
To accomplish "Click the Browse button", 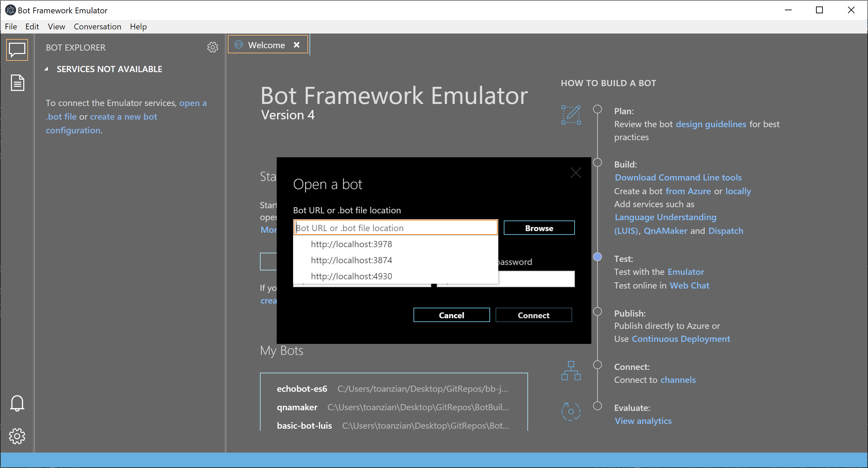I will click(x=539, y=228).
